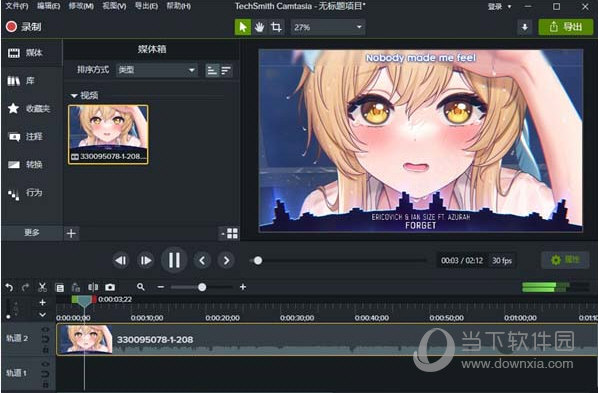Click the video preview canvas
Viewport: 598px width, 393px height.
[421, 140]
